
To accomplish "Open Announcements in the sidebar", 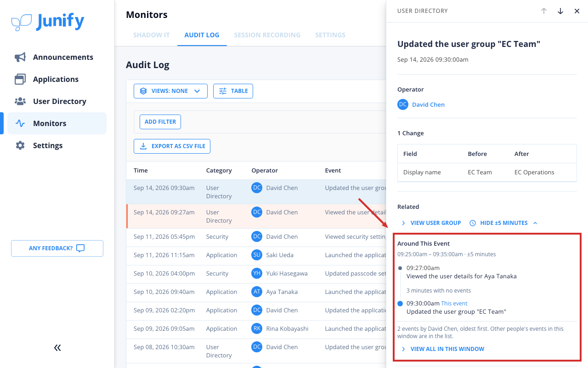I will (57, 57).
